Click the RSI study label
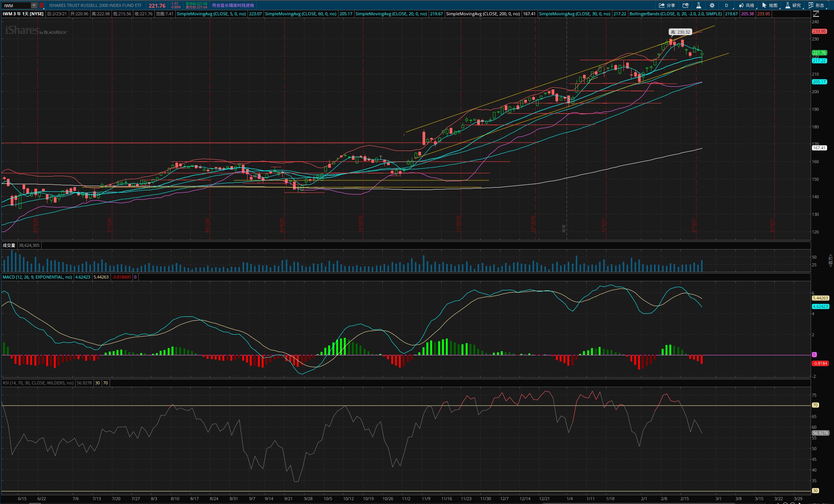This screenshot has width=834, height=504. pos(38,383)
